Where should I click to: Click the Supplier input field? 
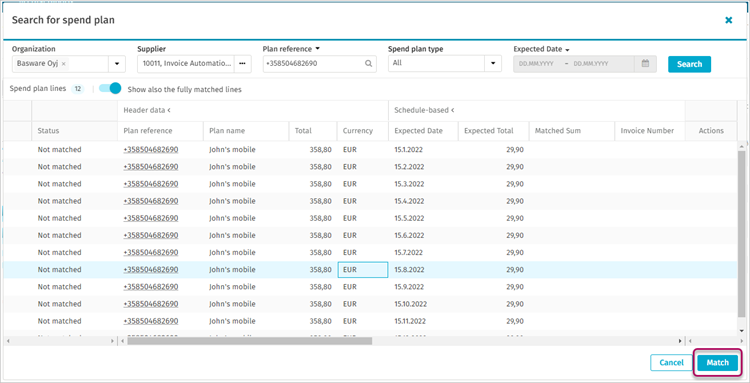click(x=186, y=64)
